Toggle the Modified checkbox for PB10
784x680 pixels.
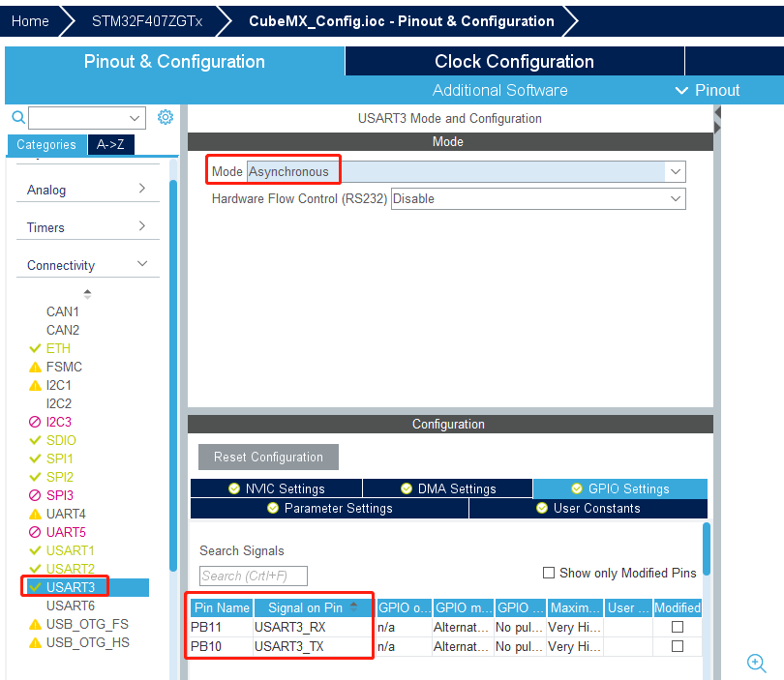click(x=678, y=646)
